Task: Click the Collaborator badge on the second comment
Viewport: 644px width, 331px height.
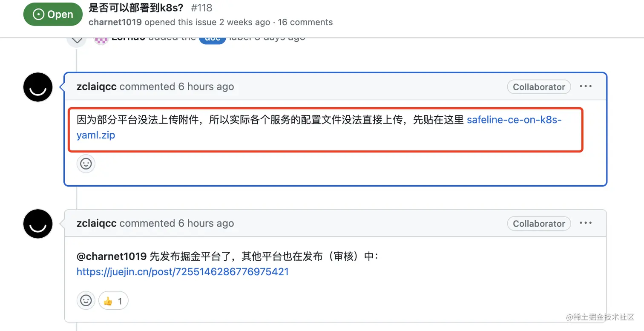Action: (x=539, y=223)
